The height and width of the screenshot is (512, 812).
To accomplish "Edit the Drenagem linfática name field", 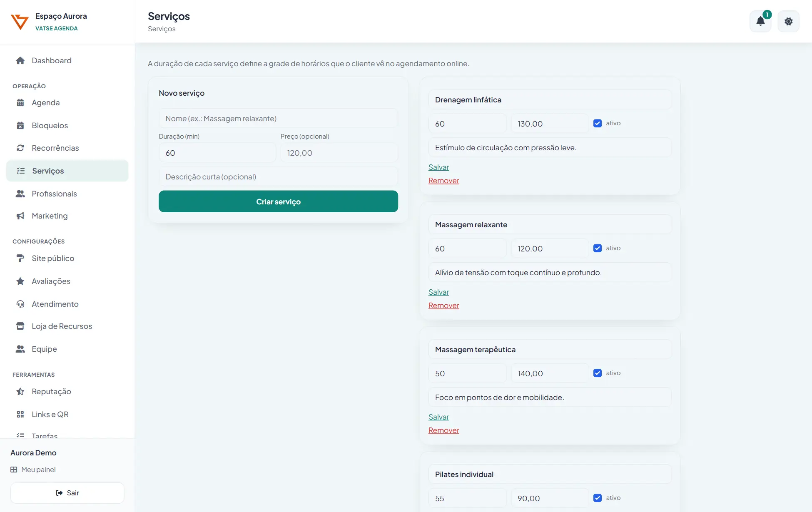I will pos(550,100).
